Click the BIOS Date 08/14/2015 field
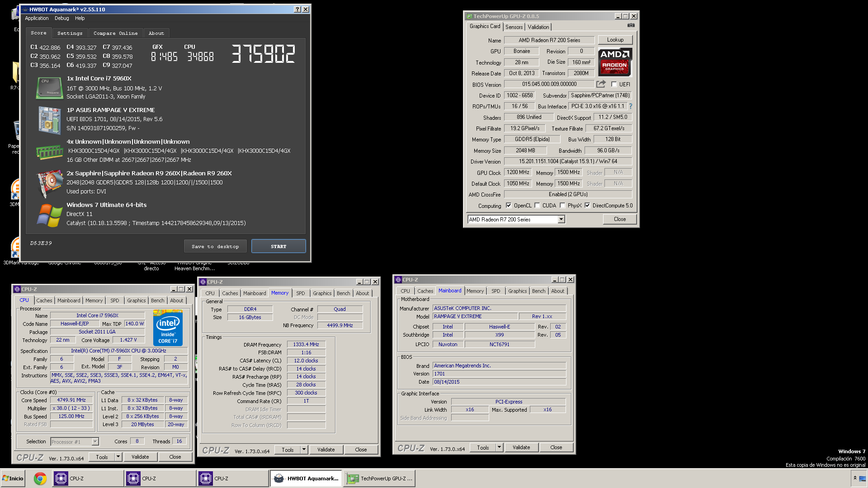This screenshot has height=488, width=868. click(500, 382)
